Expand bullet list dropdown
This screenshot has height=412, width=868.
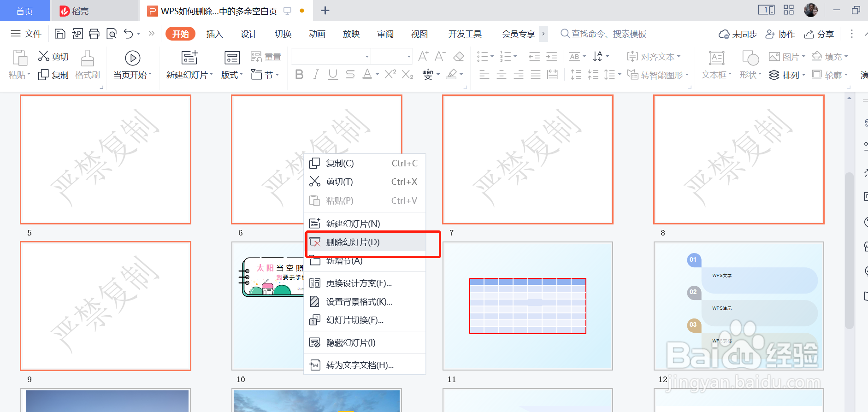[x=492, y=57]
